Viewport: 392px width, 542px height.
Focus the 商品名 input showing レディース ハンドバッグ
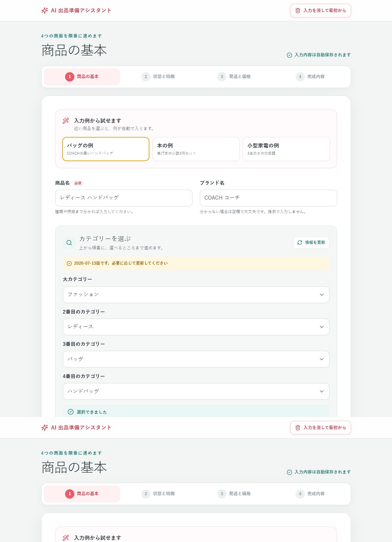pos(124,198)
